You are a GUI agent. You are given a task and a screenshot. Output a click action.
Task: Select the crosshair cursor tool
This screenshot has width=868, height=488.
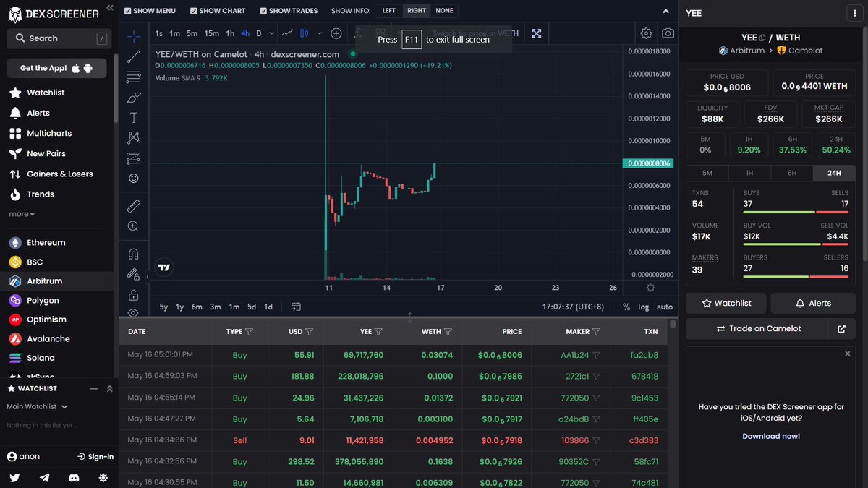(134, 36)
